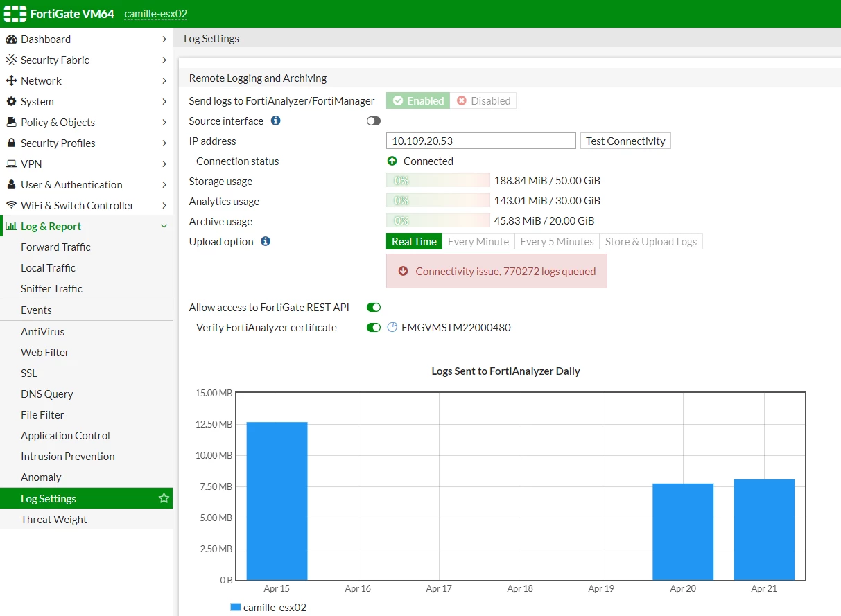Click the Storage usage progress bar
Viewport: 841px width, 616px height.
click(438, 181)
